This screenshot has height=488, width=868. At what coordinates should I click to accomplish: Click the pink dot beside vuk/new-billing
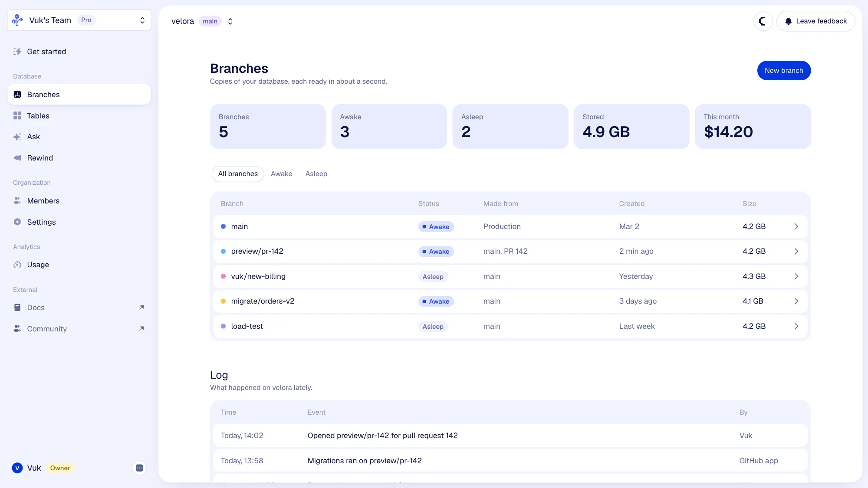click(x=223, y=276)
